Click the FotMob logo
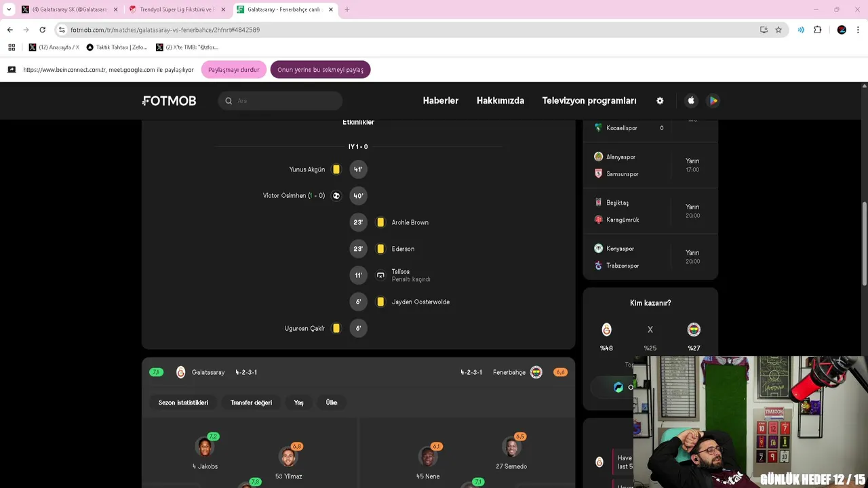The height and width of the screenshot is (488, 868). [x=169, y=100]
